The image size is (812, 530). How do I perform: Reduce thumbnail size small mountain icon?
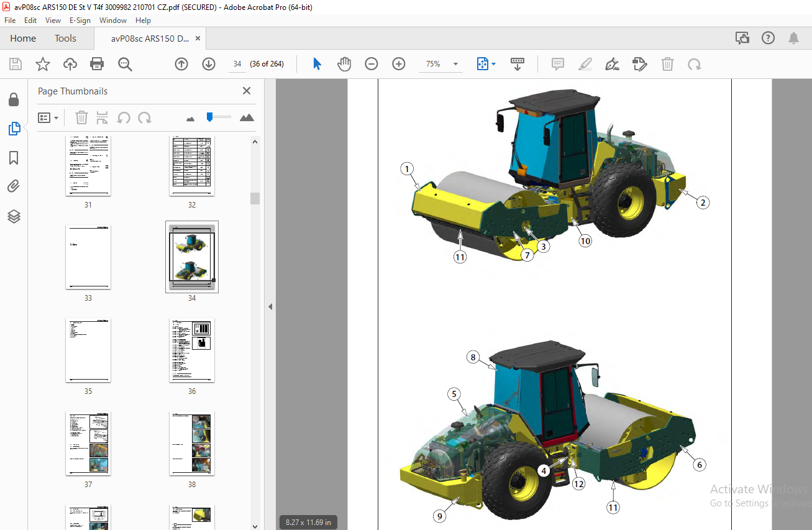point(191,118)
